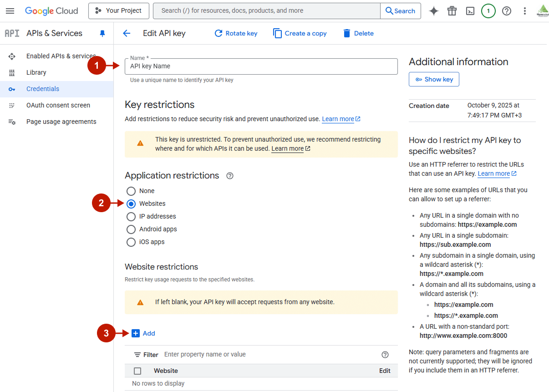Show the API key value
The image size is (549, 392).
[434, 79]
